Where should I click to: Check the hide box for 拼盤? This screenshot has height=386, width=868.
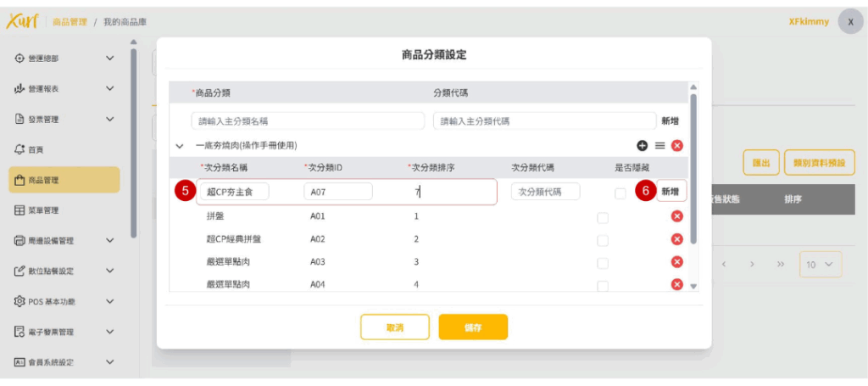click(x=603, y=217)
